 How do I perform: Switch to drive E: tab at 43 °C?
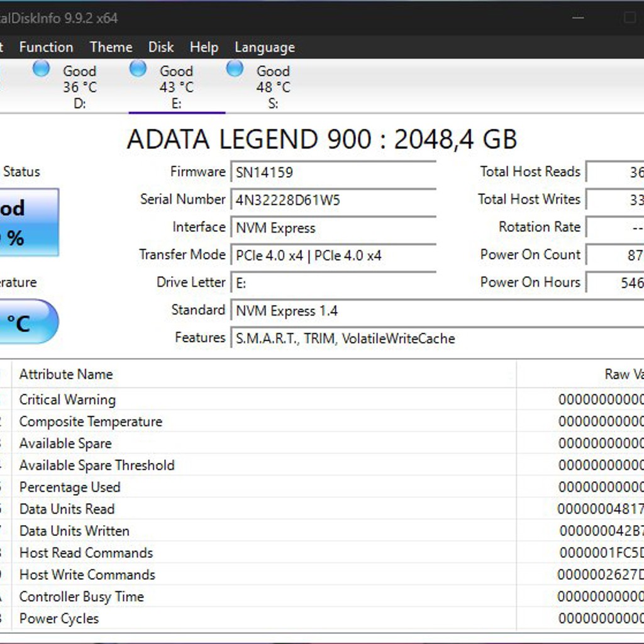(177, 87)
